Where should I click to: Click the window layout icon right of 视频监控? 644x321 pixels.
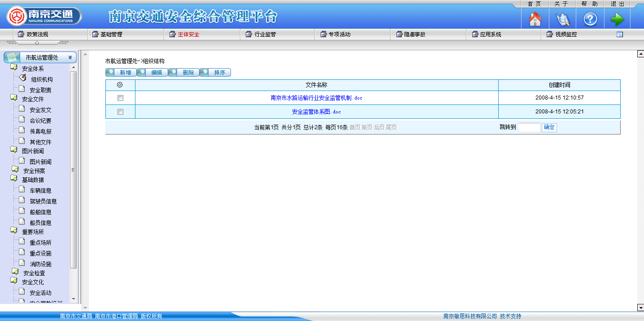pyautogui.click(x=620, y=35)
